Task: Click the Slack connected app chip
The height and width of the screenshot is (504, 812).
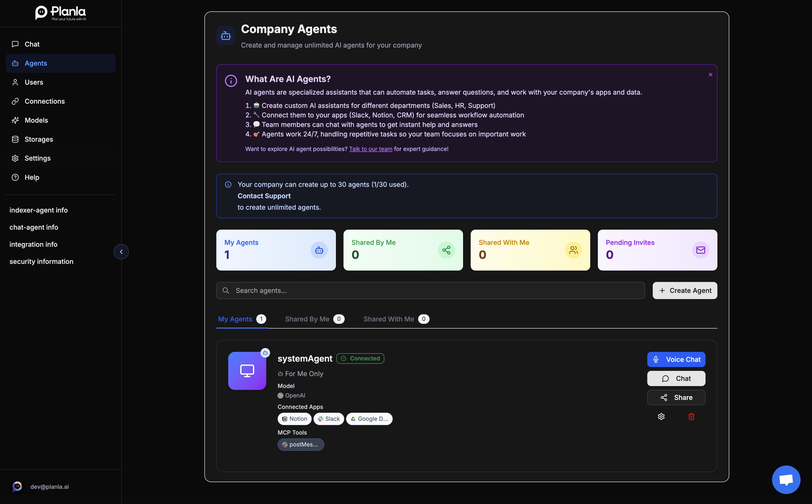Action: point(329,419)
